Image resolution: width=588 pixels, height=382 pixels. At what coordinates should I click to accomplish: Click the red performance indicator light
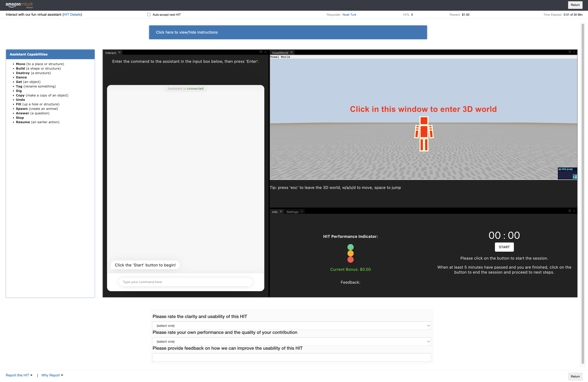351,260
